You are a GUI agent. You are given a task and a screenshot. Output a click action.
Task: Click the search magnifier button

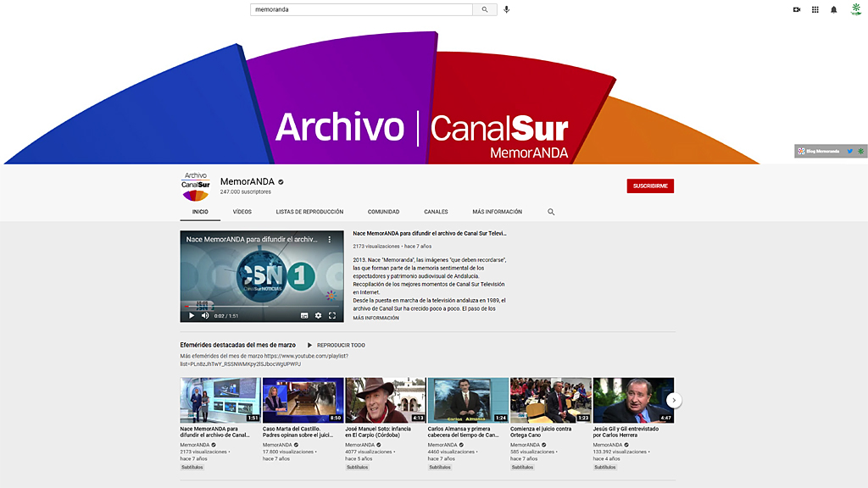click(x=485, y=9)
